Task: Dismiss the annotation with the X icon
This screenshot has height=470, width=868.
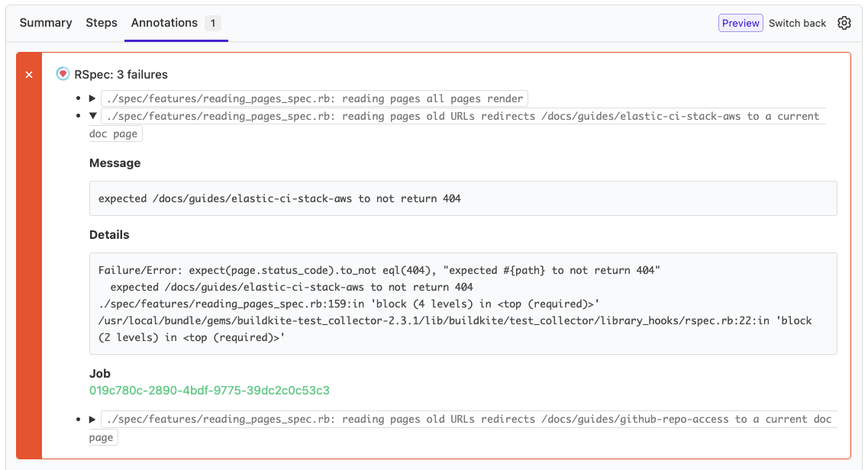Action: coord(28,74)
